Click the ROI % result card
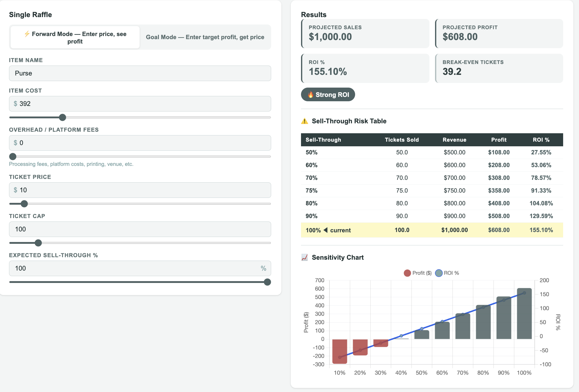This screenshot has height=392, width=579. pos(365,68)
